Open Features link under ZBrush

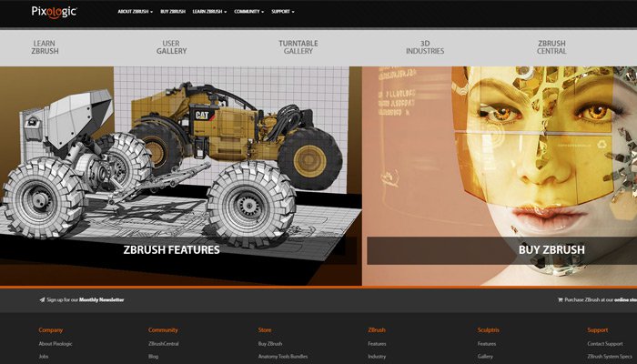click(377, 344)
